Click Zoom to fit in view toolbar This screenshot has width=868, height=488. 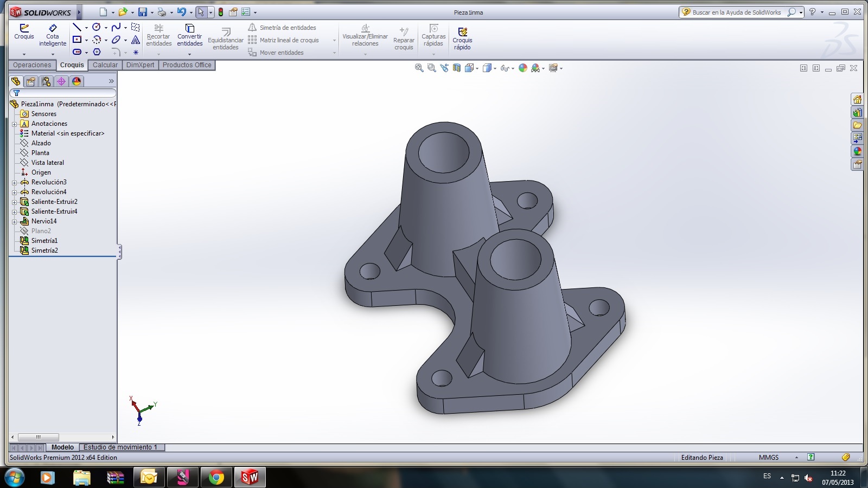tap(419, 68)
